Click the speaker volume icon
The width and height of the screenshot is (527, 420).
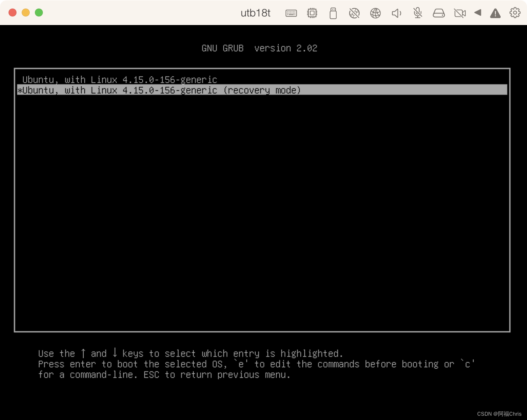coord(397,13)
